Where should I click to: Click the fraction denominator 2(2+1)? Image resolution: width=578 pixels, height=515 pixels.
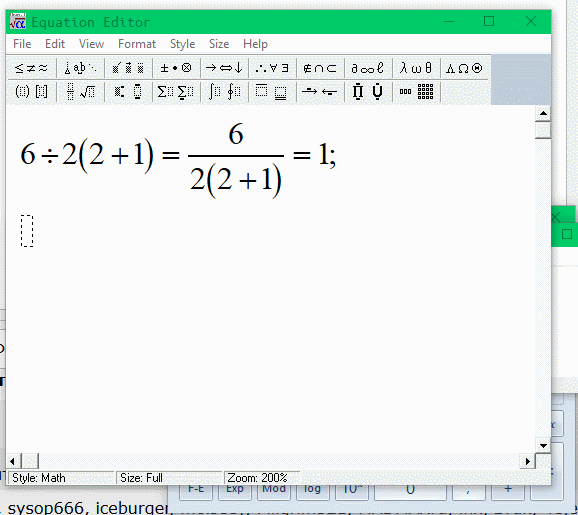point(236,181)
